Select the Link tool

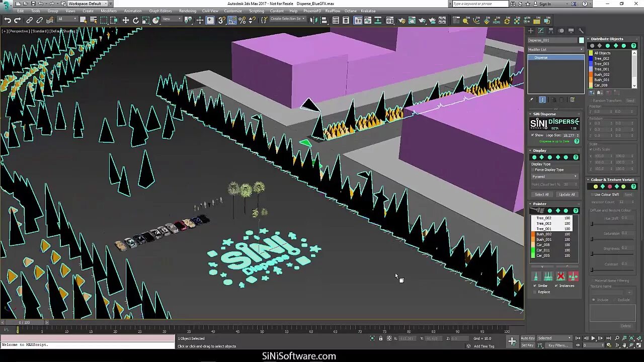pos(29,20)
